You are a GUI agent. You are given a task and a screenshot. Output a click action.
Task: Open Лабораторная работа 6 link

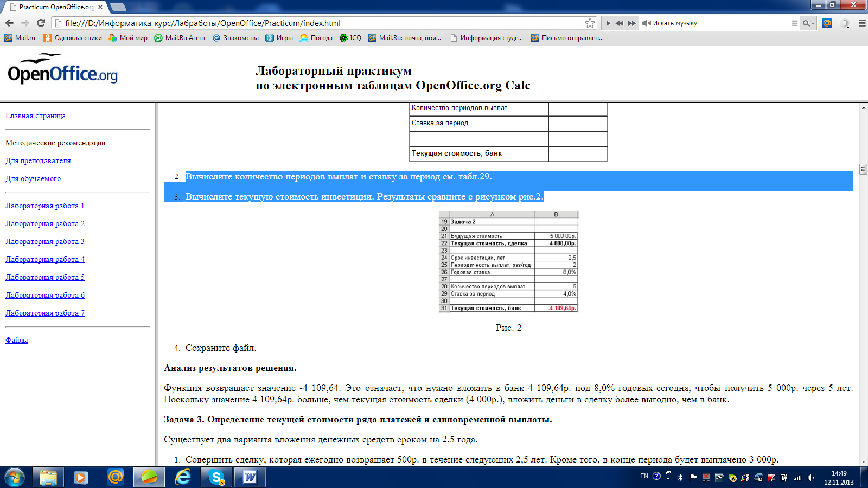[x=45, y=295]
